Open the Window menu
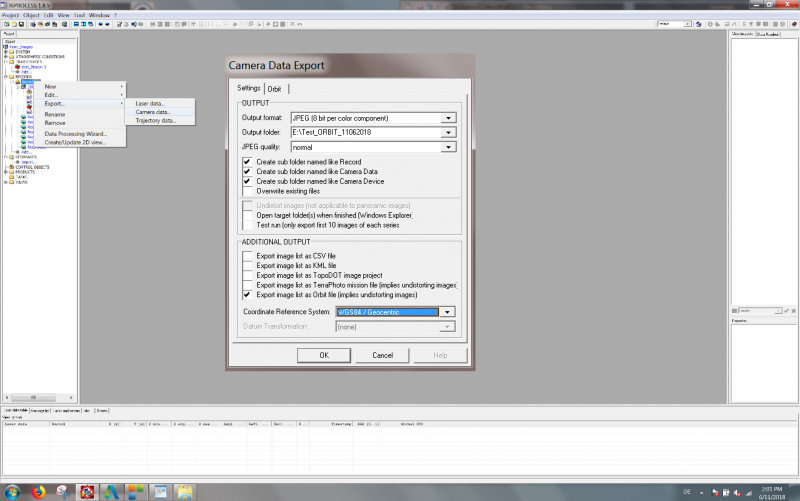800x501 pixels. (99, 15)
